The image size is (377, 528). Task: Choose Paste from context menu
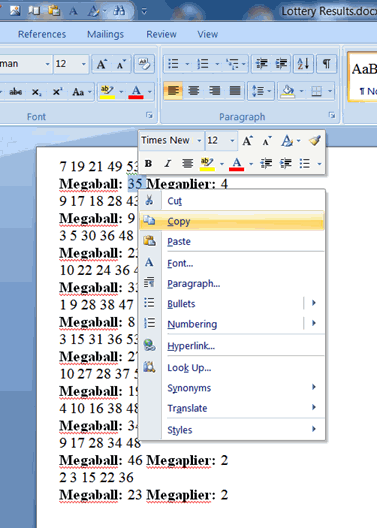coord(232,241)
